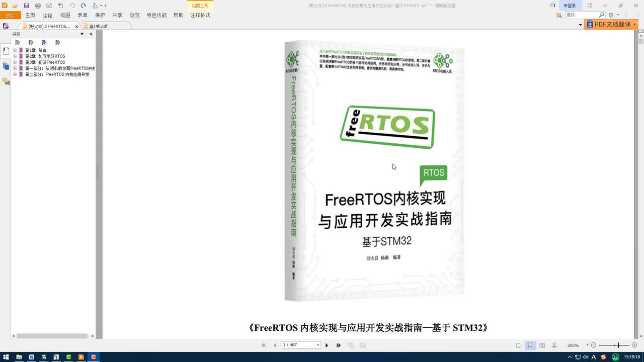Expand the 第2章 如何学习RTOS bookmark

15,56
